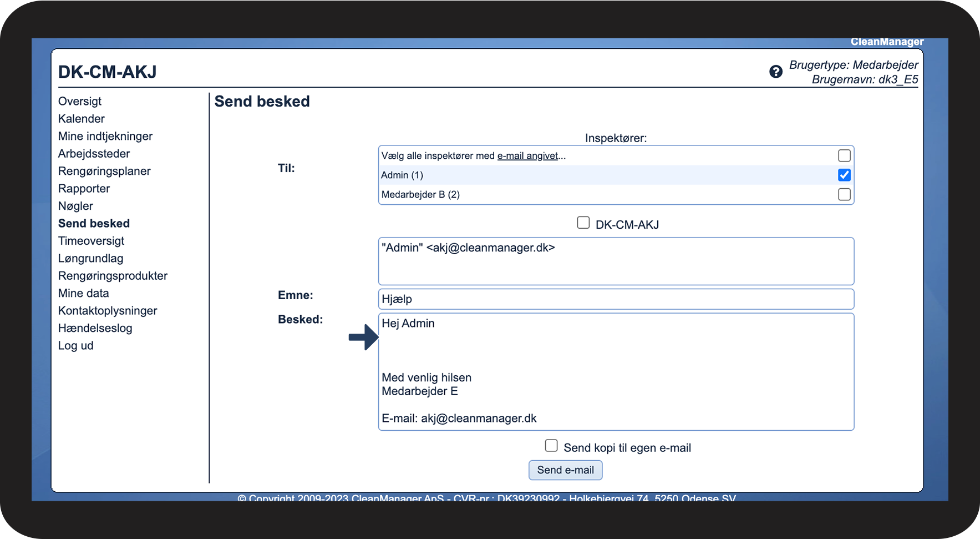Screen dimensions: 980x539
Task: Check 'Vælg alle inspektører' checkbox
Action: [844, 155]
